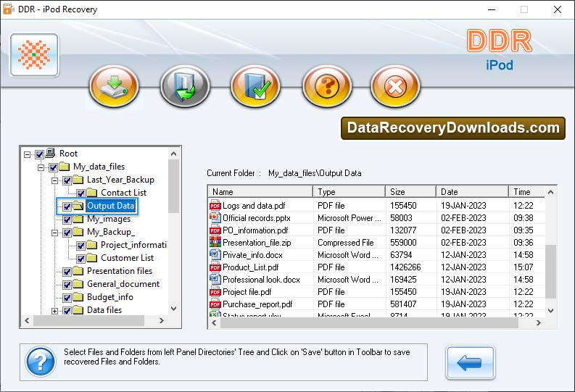Collapse the My_Backup_ node
The image size is (575, 392).
[x=54, y=233]
